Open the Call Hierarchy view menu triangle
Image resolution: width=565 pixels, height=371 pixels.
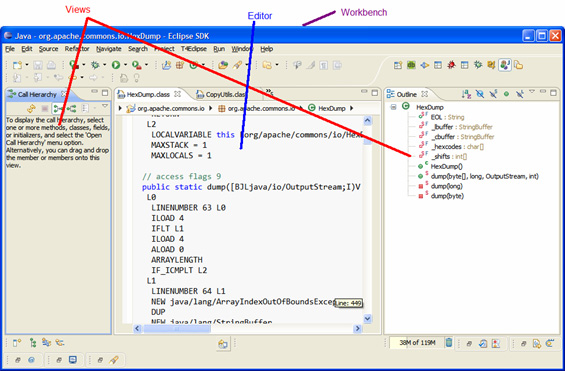click(105, 106)
